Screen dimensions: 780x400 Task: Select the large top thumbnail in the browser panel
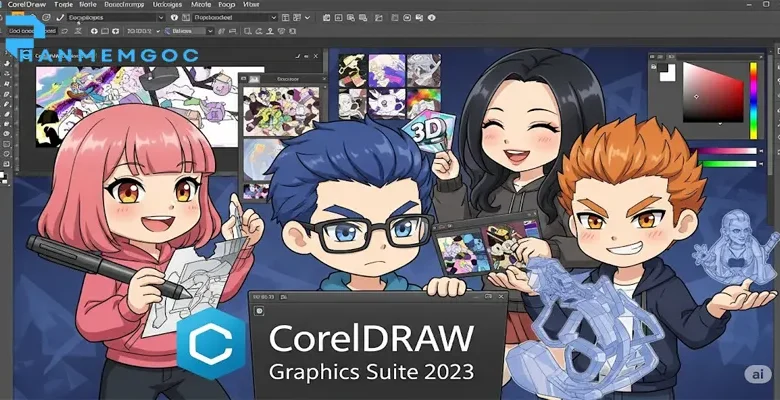click(281, 111)
